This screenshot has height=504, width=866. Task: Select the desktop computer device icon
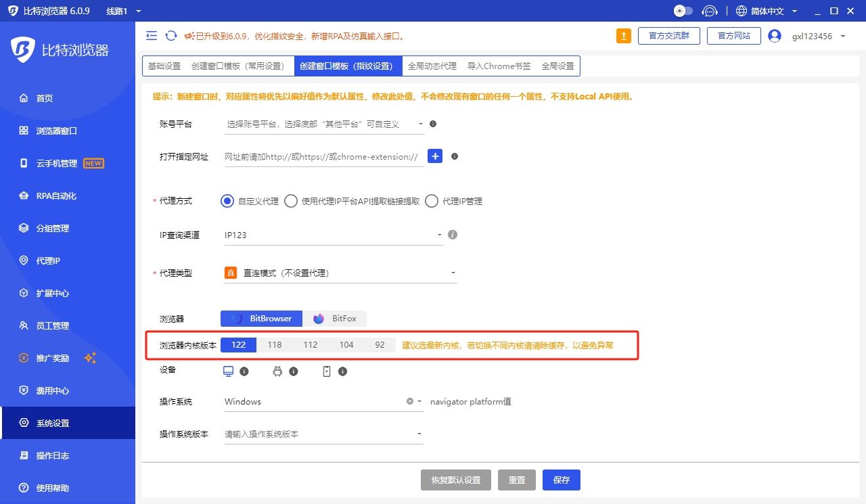tap(229, 371)
